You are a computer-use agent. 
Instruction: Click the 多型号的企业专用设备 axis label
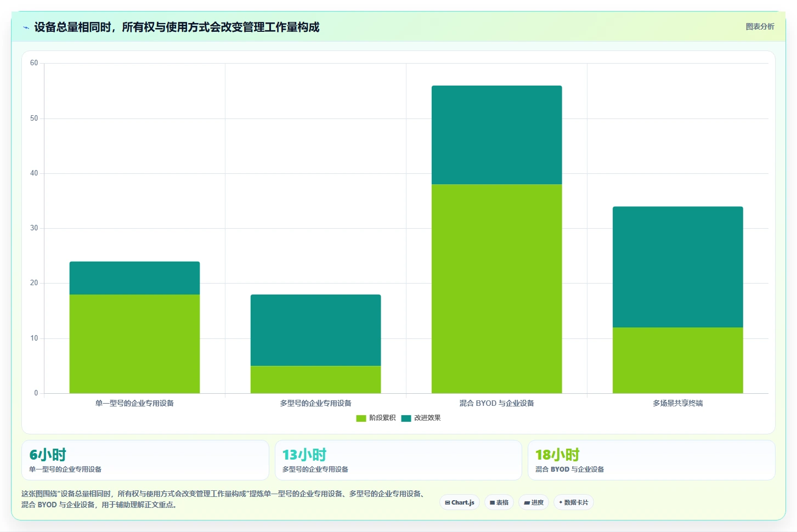[x=315, y=403]
